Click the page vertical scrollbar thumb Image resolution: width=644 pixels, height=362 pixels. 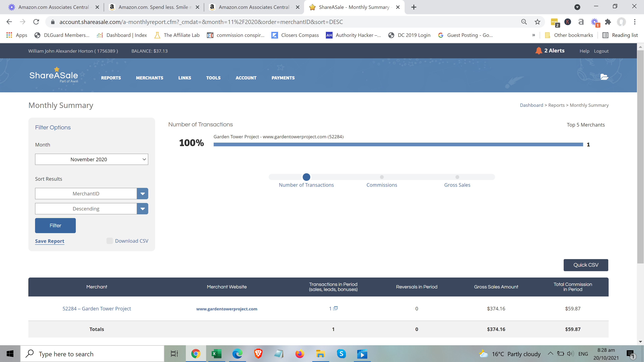640,157
